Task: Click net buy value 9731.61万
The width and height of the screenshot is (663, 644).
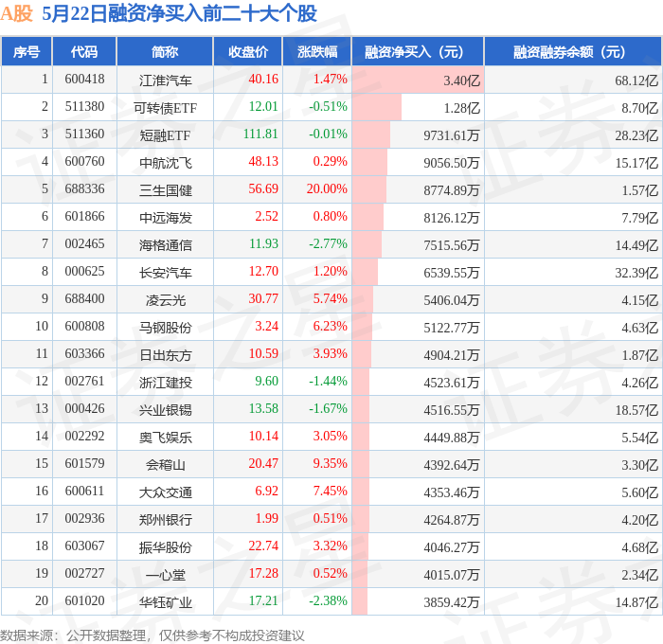Action: point(452,134)
